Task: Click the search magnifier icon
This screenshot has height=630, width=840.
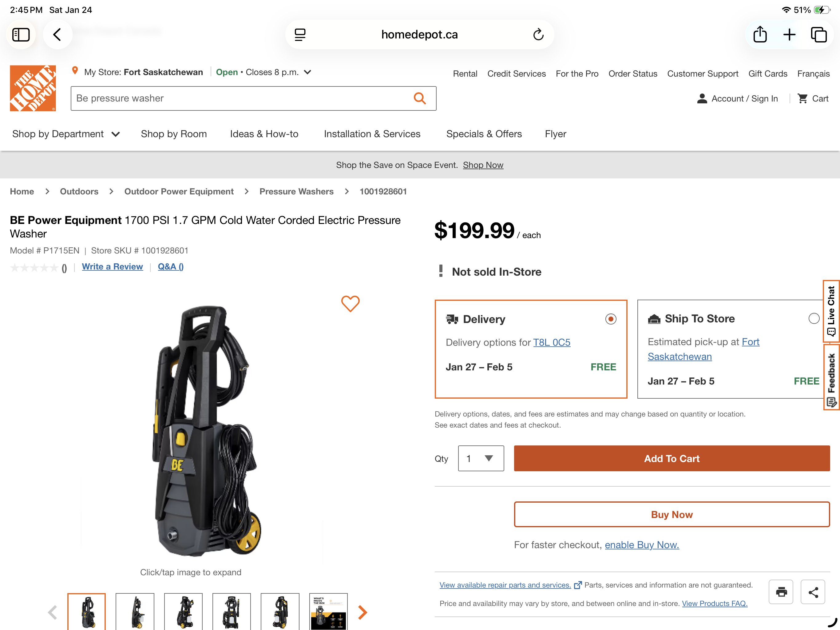Action: (x=420, y=98)
